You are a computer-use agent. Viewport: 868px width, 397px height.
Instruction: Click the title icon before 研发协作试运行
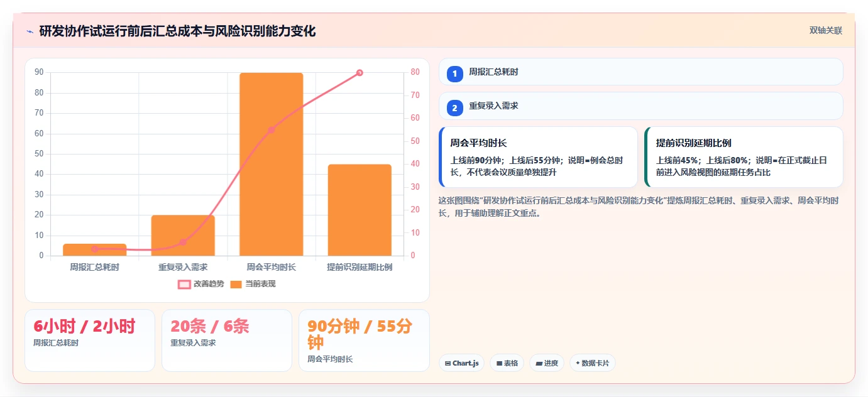click(x=30, y=31)
